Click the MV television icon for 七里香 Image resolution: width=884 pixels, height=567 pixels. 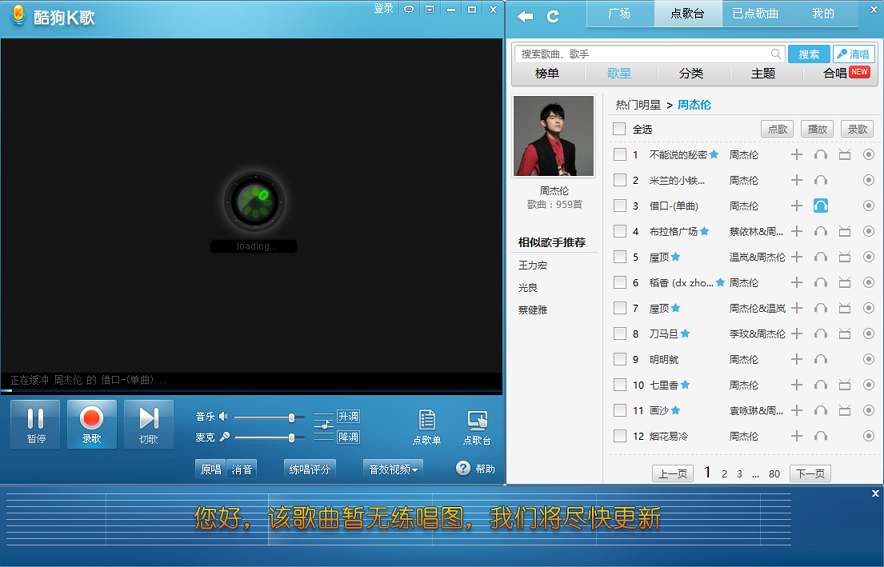coord(845,385)
